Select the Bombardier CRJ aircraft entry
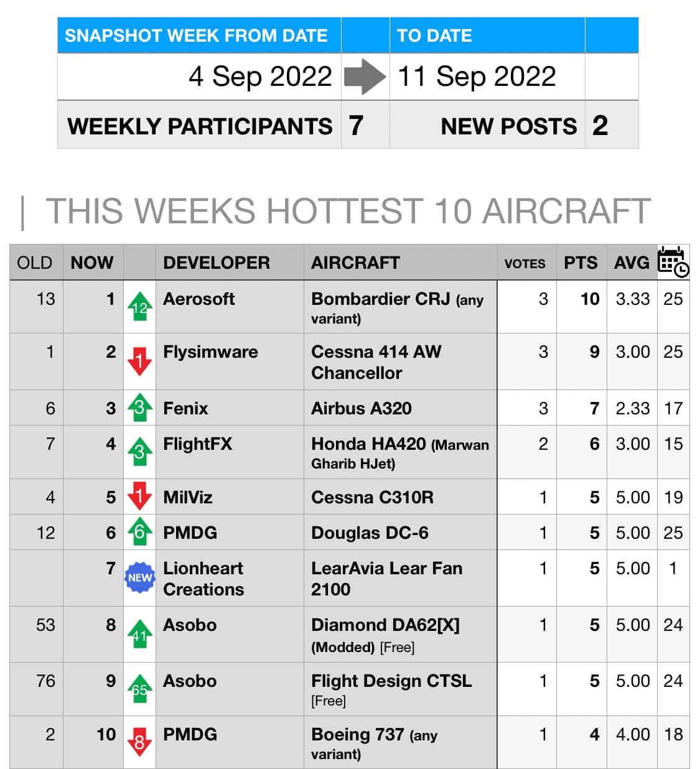700x769 pixels. [398, 308]
